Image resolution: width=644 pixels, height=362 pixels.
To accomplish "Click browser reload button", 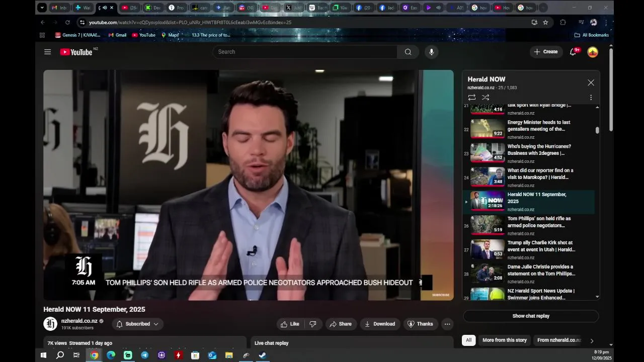I will click(x=67, y=22).
